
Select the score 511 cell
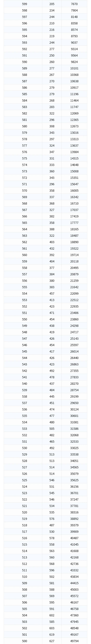25,570
